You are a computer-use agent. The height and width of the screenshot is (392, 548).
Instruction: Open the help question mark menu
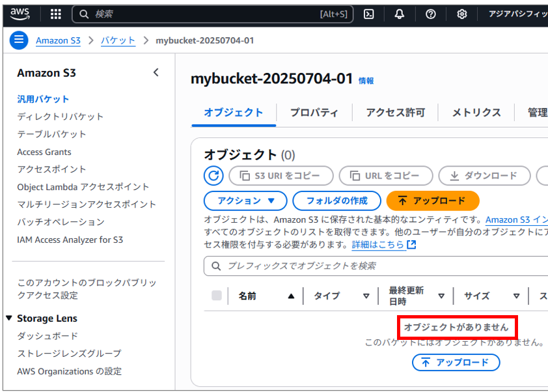click(431, 14)
